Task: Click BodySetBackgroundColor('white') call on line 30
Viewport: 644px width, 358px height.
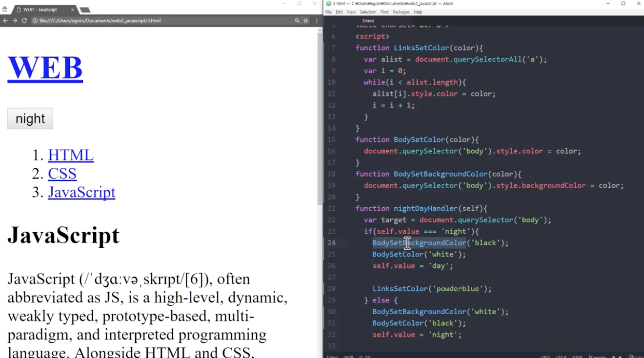Action: click(441, 312)
